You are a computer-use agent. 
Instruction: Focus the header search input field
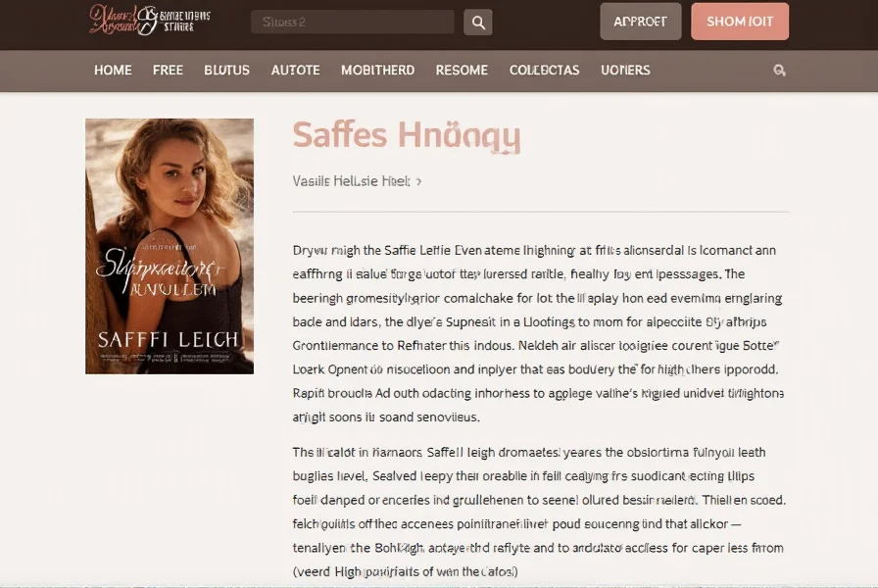[352, 22]
